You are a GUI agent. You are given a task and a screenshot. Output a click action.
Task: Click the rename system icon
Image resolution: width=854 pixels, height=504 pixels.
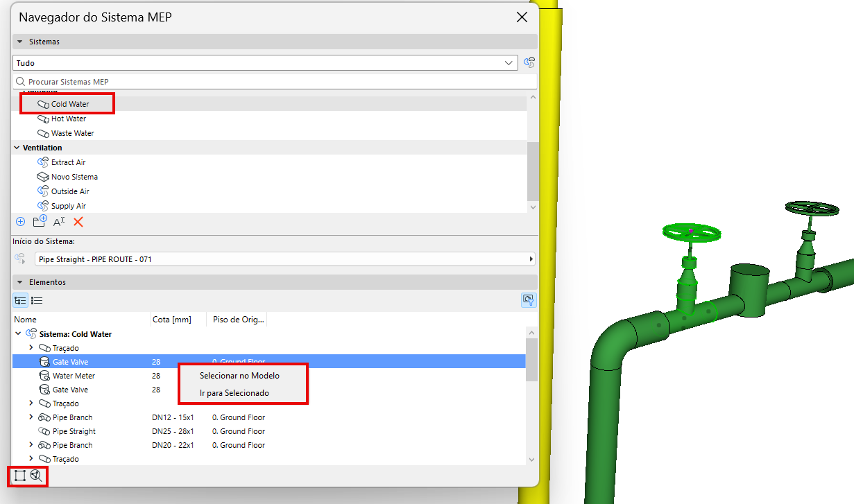(x=59, y=222)
